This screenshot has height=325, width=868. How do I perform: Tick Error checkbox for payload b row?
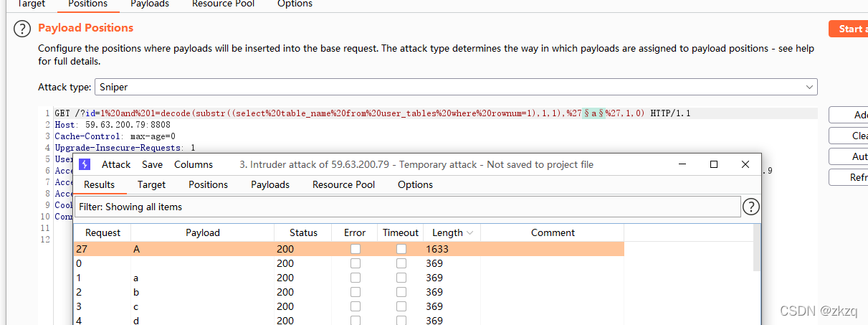tap(355, 292)
